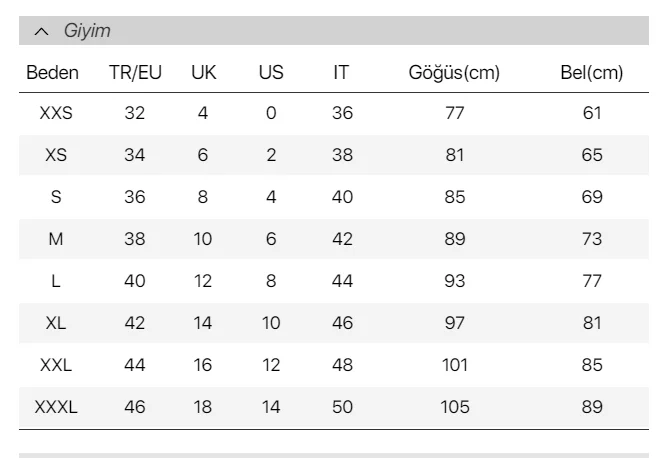The image size is (672, 458).
Task: Select the IT column header
Action: click(x=342, y=73)
